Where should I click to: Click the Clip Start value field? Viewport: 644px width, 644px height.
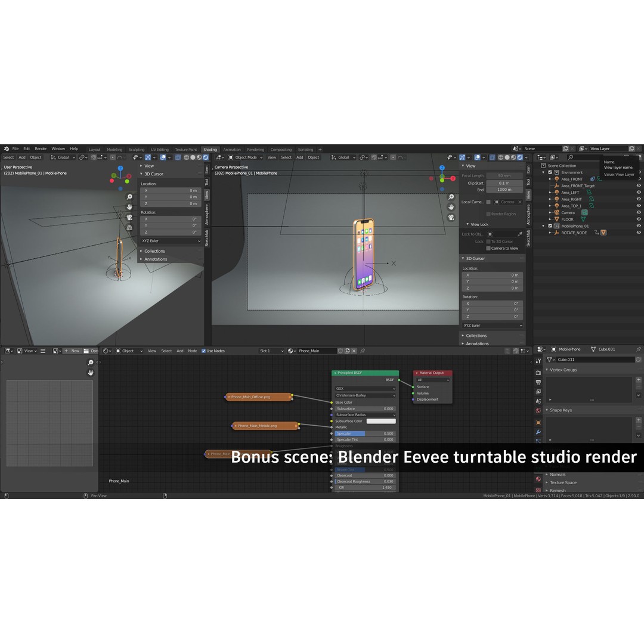504,183
